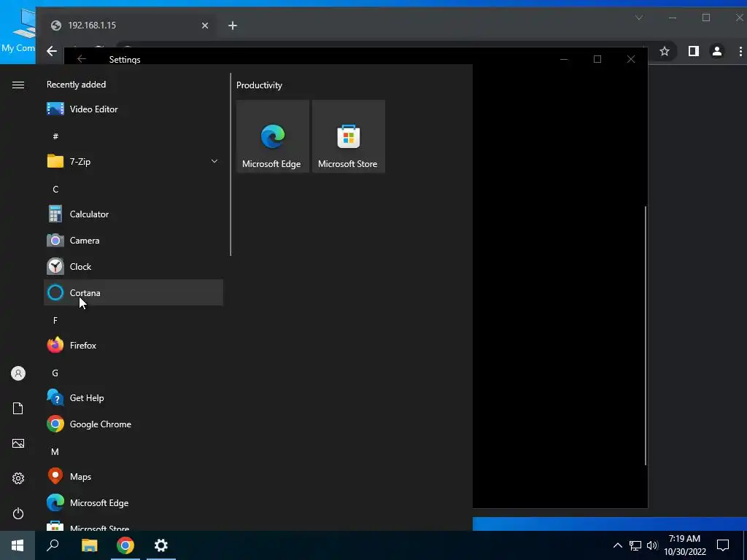Viewport: 747px width, 560px height.
Task: Click the Start app list scrollbar
Action: click(231, 164)
